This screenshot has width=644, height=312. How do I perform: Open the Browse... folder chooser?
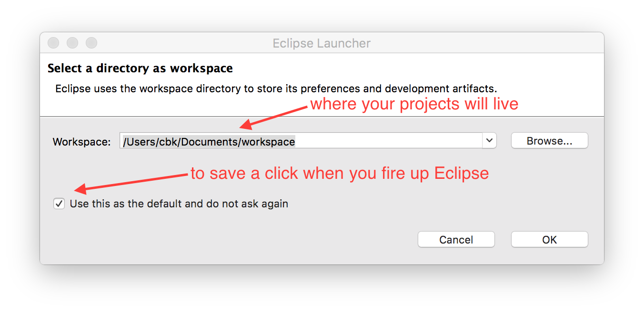coord(549,141)
